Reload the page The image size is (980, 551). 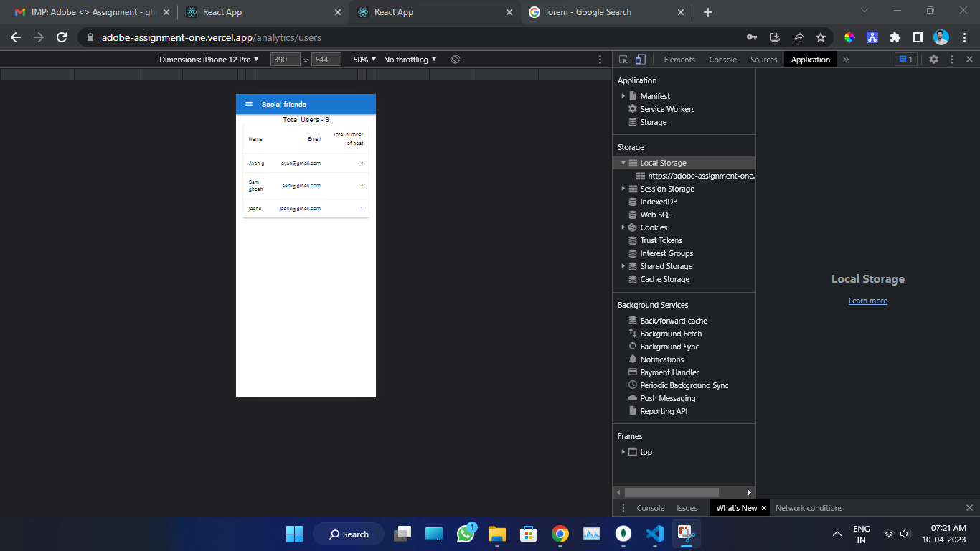pos(62,37)
